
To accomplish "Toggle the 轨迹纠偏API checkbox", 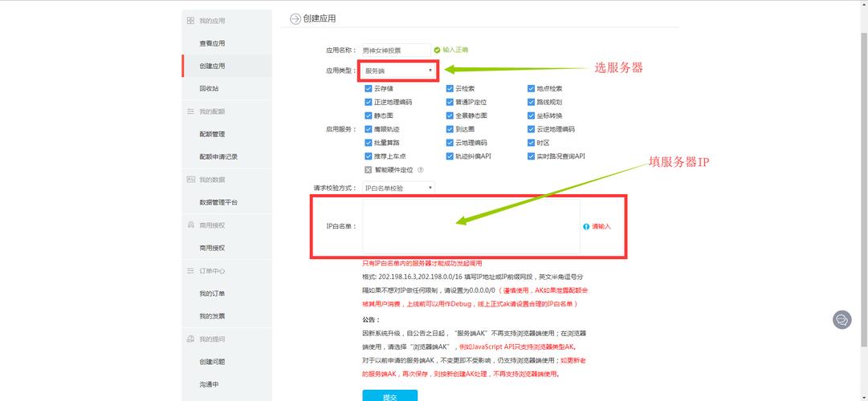I will pyautogui.click(x=450, y=156).
